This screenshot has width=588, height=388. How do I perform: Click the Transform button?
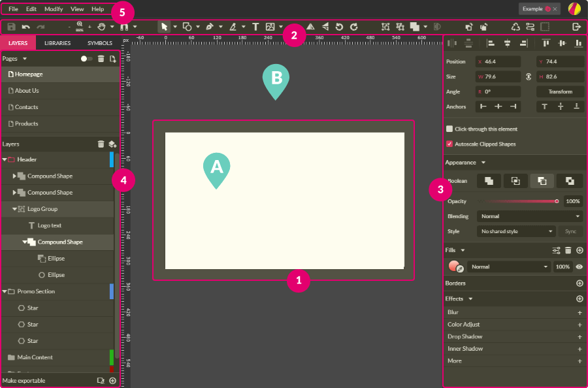click(x=560, y=92)
